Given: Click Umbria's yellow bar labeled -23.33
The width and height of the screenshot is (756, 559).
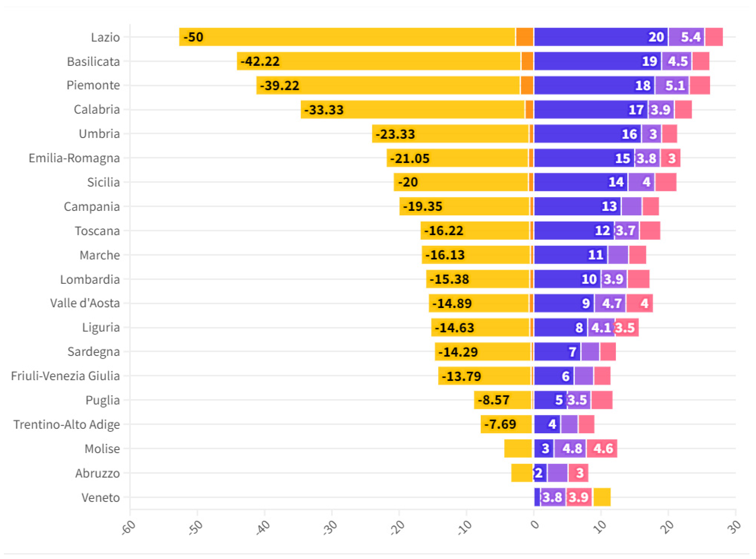Looking at the screenshot, I should pyautogui.click(x=450, y=134).
